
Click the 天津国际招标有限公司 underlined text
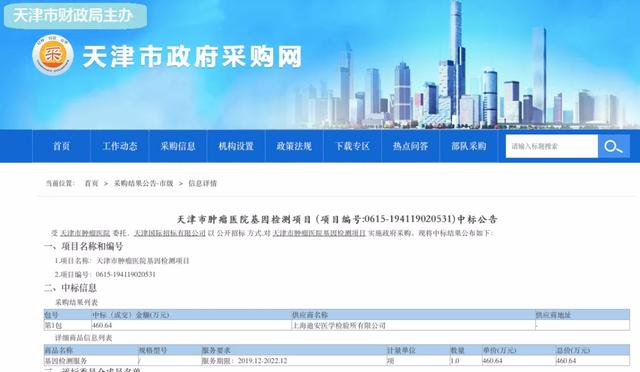point(170,233)
